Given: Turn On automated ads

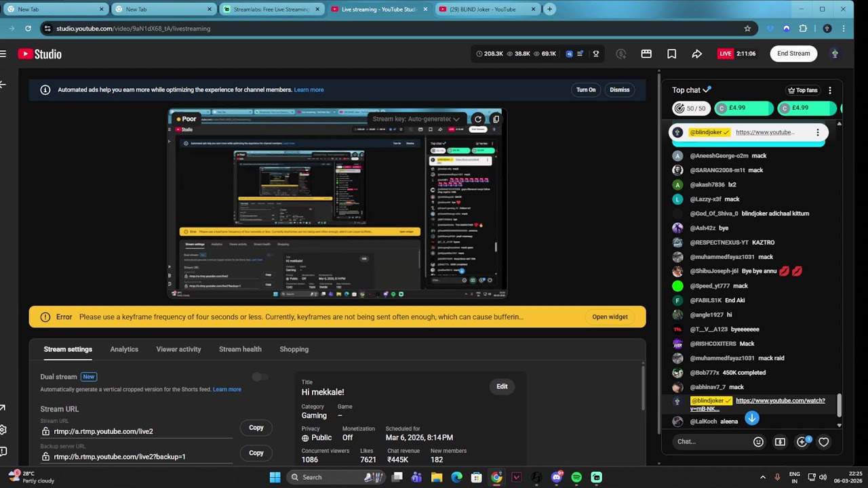Looking at the screenshot, I should point(586,89).
